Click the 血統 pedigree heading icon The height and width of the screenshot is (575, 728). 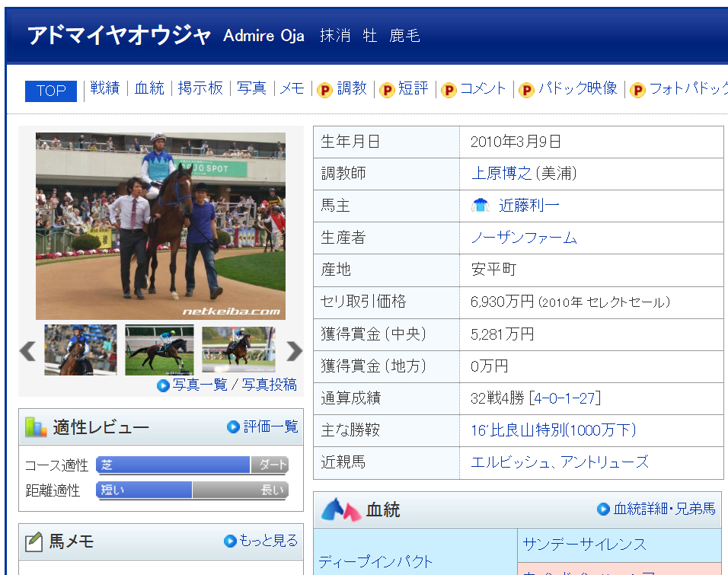coord(340,510)
